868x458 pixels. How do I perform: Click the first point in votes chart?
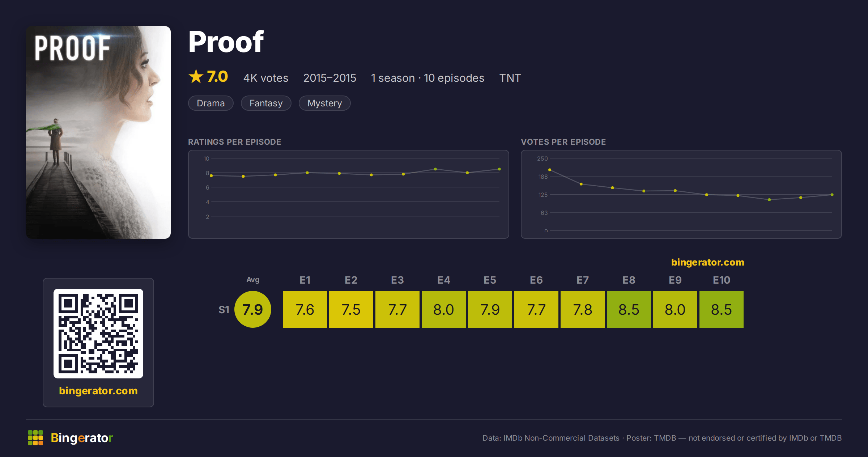(550, 170)
